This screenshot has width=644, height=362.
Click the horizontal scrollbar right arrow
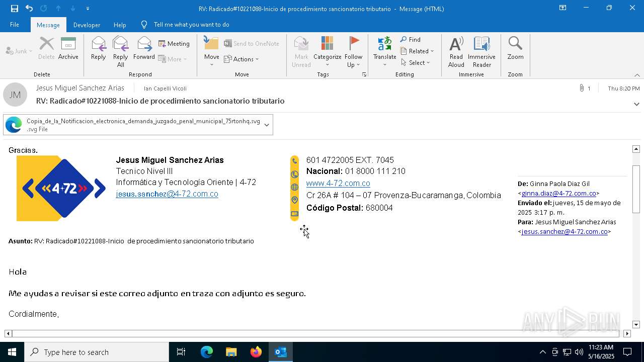627,333
